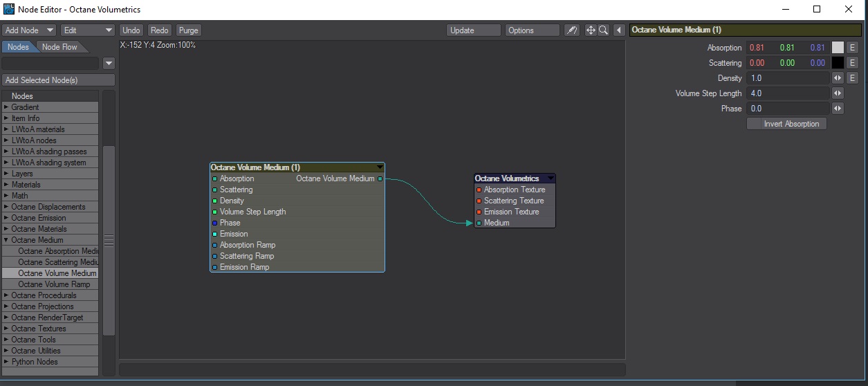The image size is (868, 386).
Task: Click the Purge button
Action: pyautogui.click(x=188, y=30)
